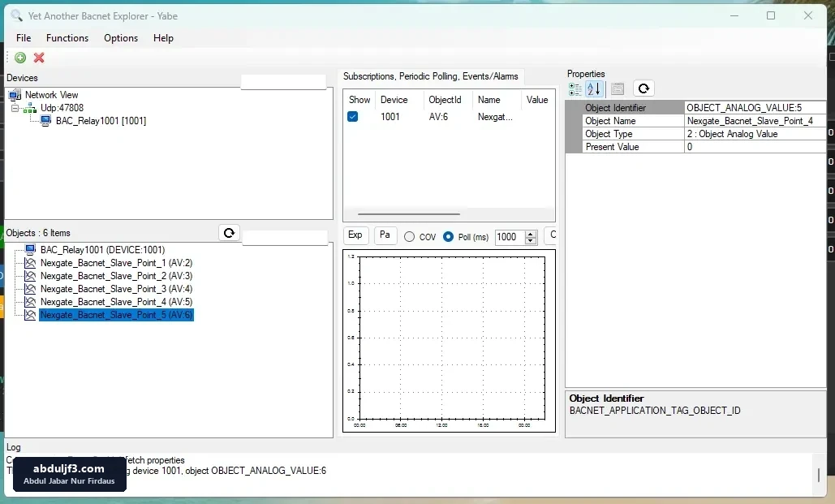Screen dimensions: 835x504
Task: Select Subscriptions, Periodic Polling, Events/Alarms tab
Action: click(430, 76)
